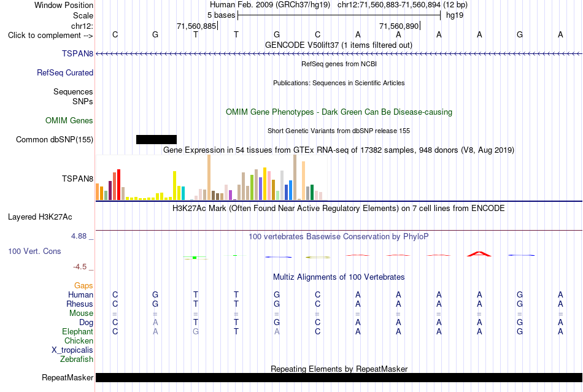
Task: Click the large red A PhyloP logo
Action: [479, 254]
